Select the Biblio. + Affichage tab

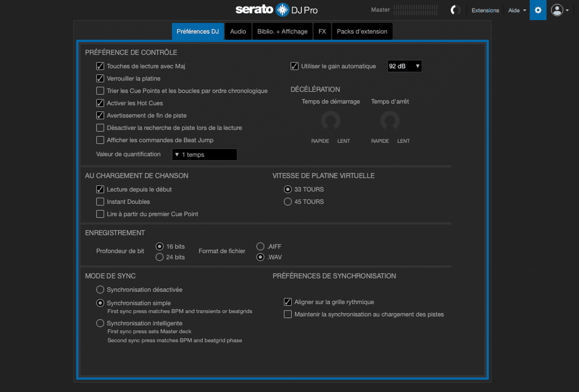click(x=282, y=31)
